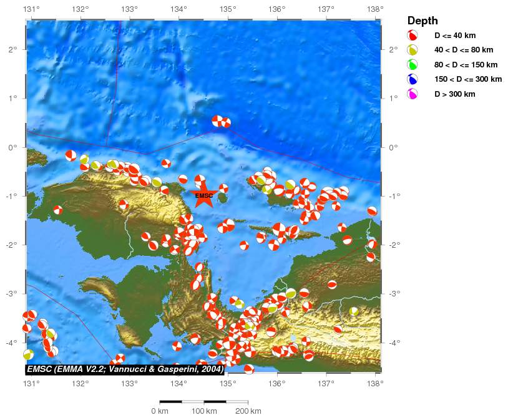
Task: Click the easternmost beachball near 138°, -1.3°
Action: 372,211
